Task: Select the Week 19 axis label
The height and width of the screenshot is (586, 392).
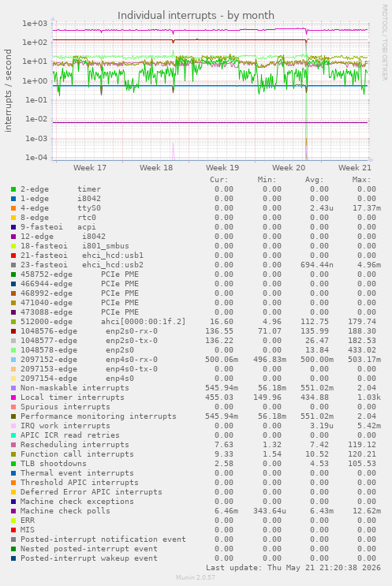Action: coord(222,168)
